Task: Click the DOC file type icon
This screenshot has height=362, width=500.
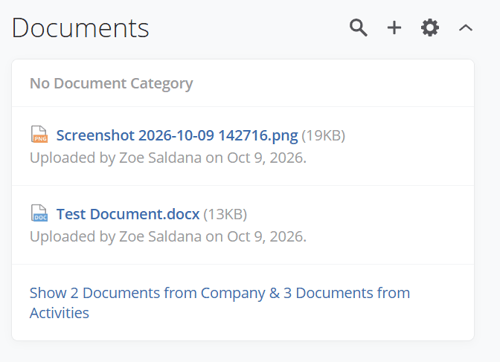Action: [39, 213]
